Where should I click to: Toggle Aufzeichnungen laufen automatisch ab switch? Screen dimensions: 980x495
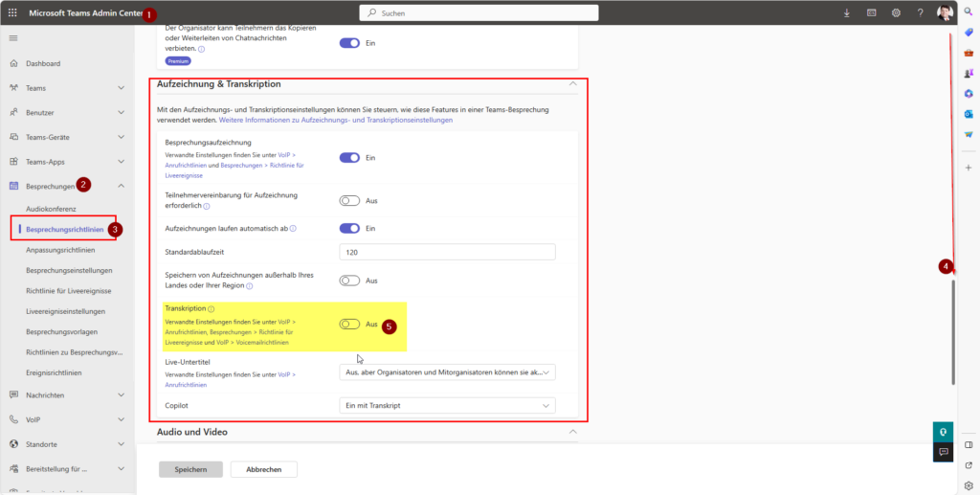coord(349,228)
